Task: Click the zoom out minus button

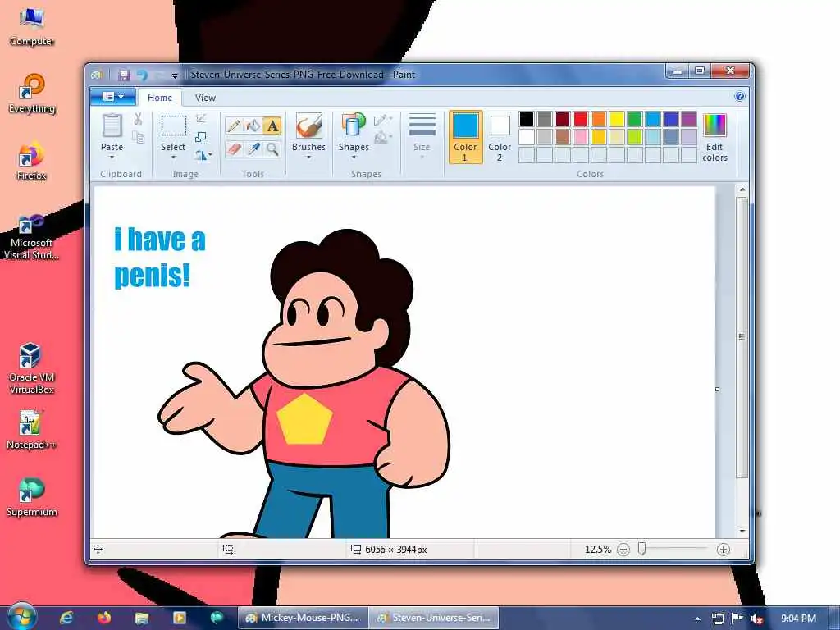Action: coord(623,550)
